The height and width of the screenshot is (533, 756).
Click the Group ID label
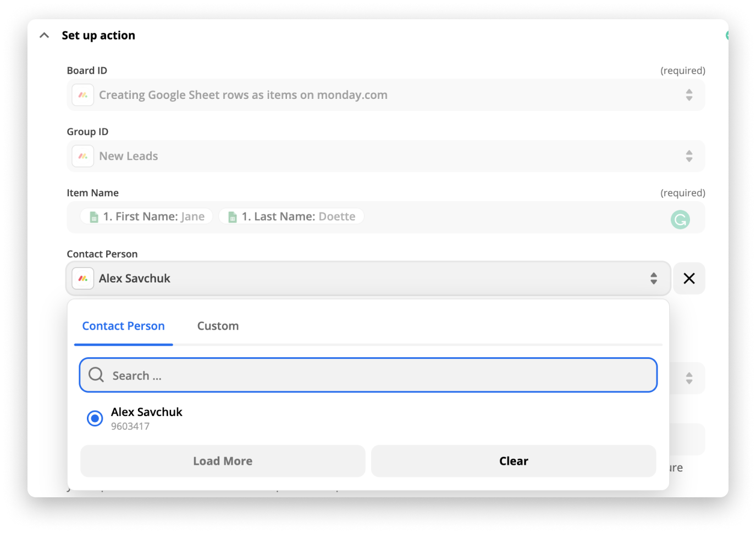[87, 132]
